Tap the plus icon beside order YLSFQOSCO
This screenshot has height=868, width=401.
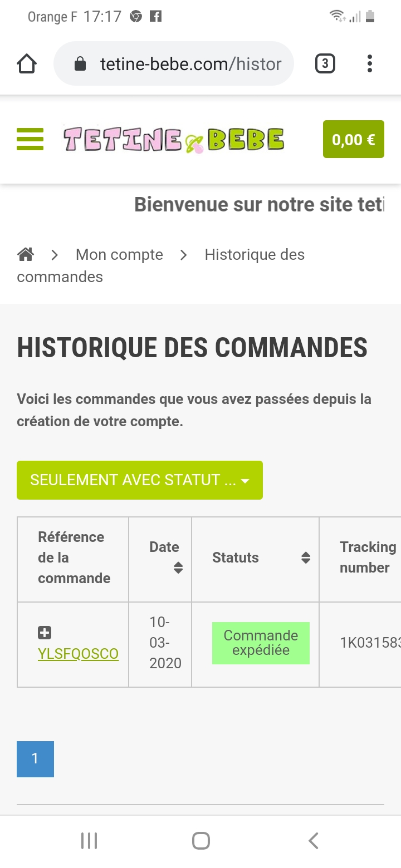click(x=45, y=633)
